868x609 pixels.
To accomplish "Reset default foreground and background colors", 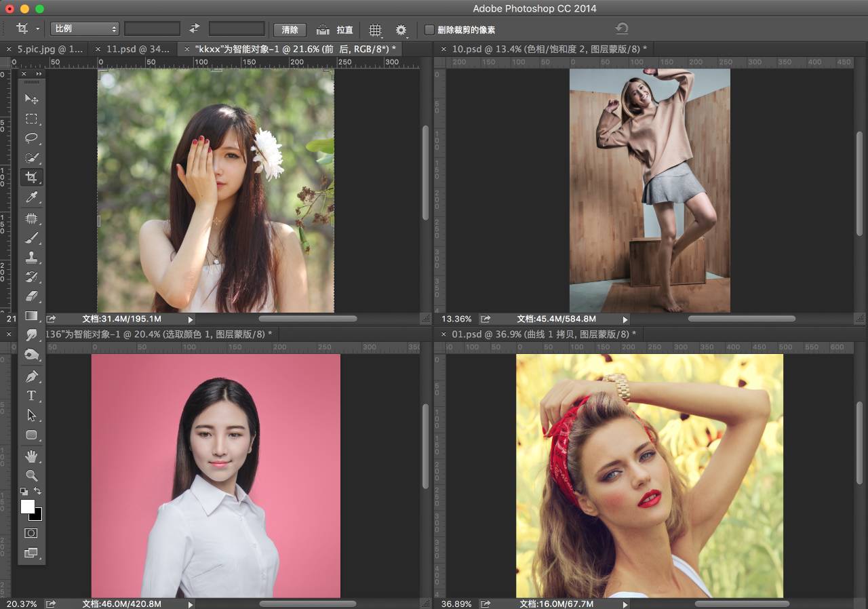I will tap(24, 491).
